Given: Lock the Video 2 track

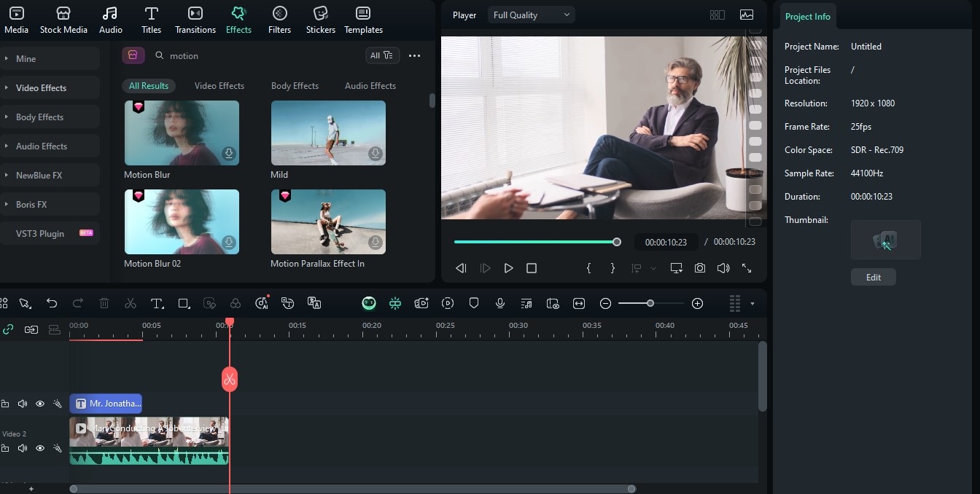Looking at the screenshot, I should point(5,448).
